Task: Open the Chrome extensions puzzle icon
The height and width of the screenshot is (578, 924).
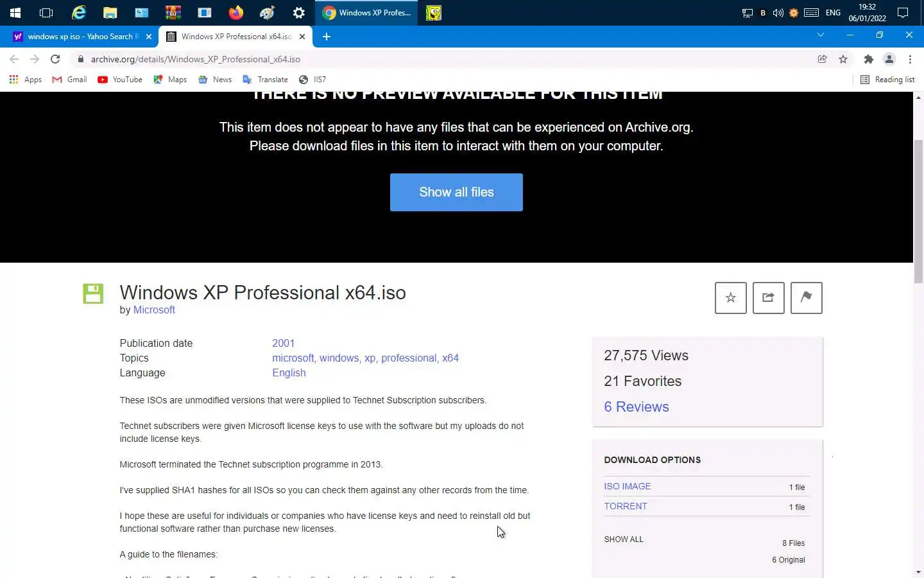Action: 868,59
